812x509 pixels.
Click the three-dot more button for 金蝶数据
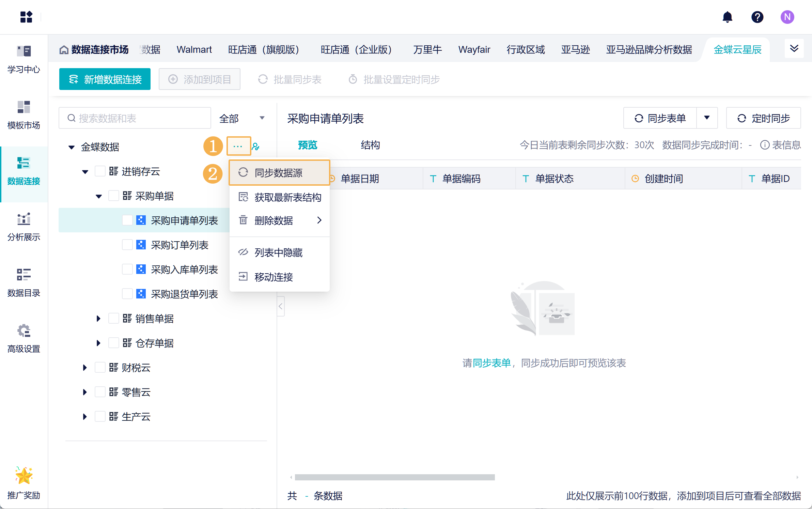[238, 146]
